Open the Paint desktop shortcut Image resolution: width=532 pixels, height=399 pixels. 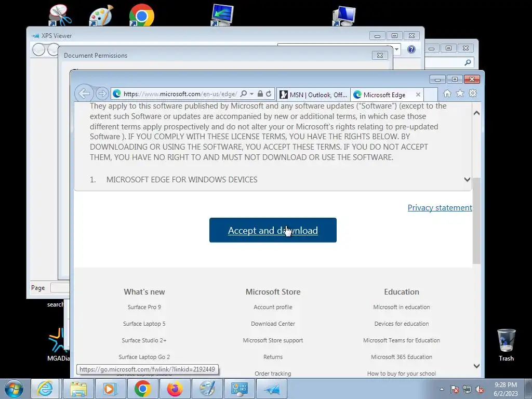[x=101, y=15]
